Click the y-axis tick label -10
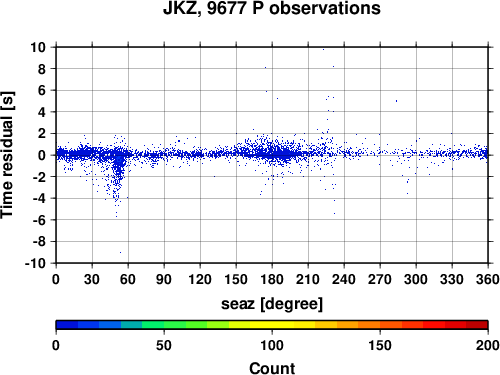 (x=35, y=263)
